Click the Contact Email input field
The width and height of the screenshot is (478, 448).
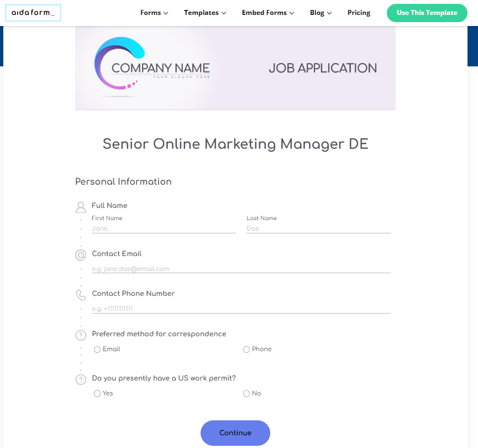coord(241,269)
